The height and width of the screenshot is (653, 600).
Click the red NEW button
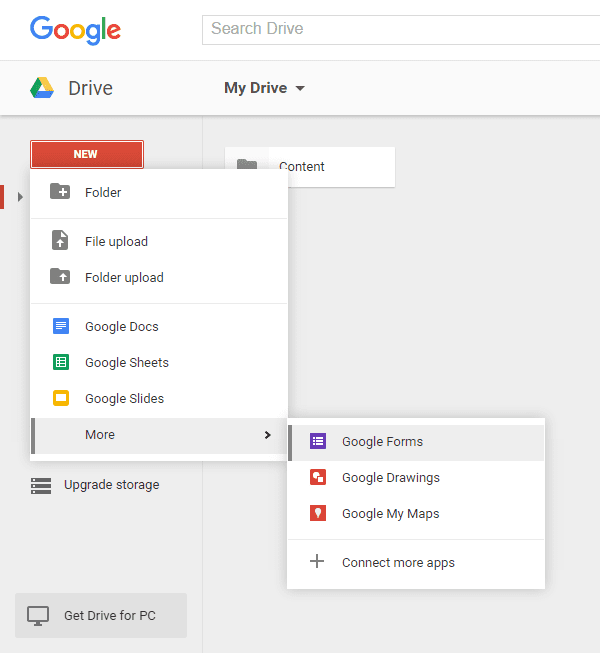pyautogui.click(x=87, y=154)
